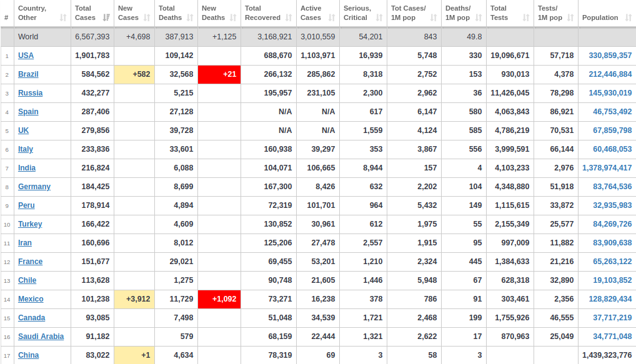Click World total cases 6,567,393
The width and height of the screenshot is (636, 364).
pyautogui.click(x=92, y=37)
